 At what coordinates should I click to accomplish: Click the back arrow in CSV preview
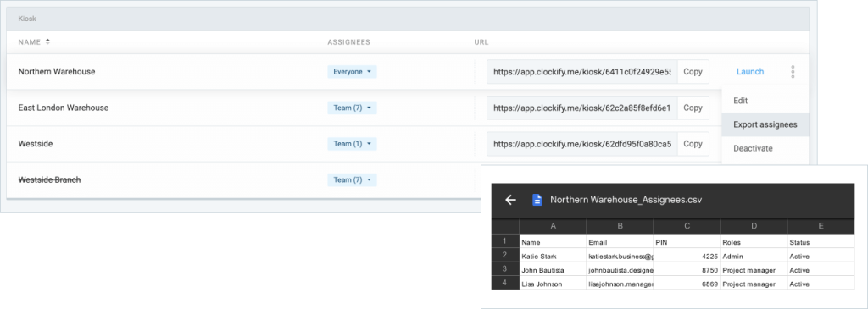pyautogui.click(x=510, y=200)
